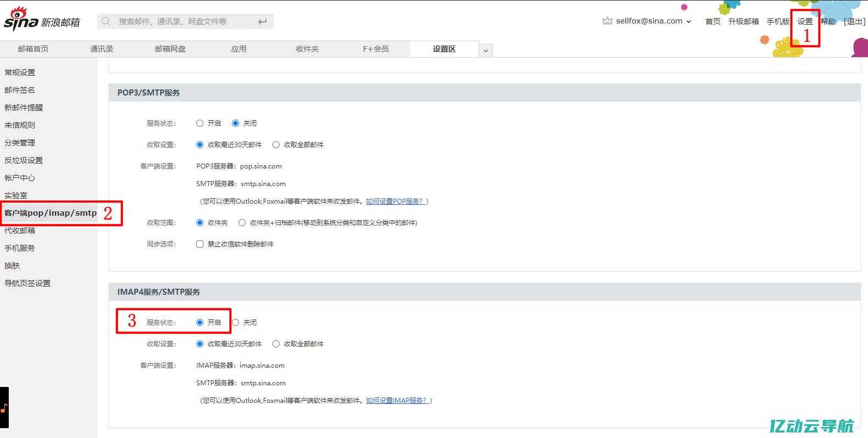The width and height of the screenshot is (868, 438).
Task: Open 分类管理 in the sidebar
Action: coord(20,143)
